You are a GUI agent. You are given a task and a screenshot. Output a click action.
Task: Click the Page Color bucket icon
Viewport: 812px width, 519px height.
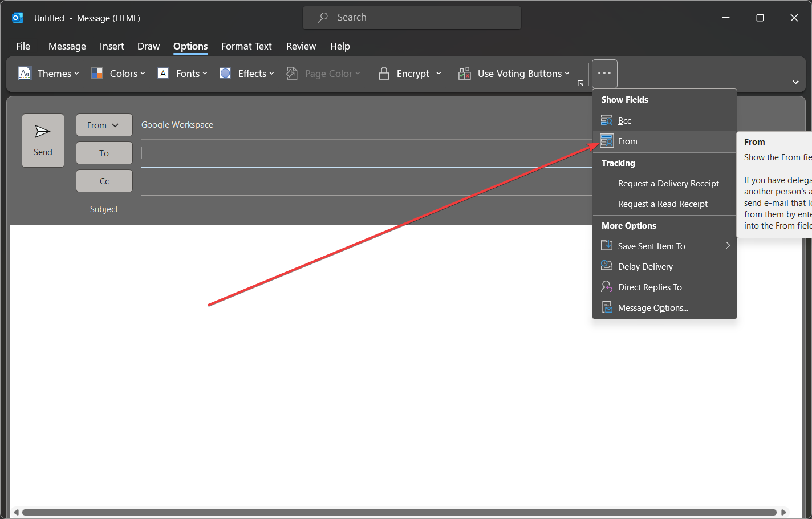coord(292,74)
